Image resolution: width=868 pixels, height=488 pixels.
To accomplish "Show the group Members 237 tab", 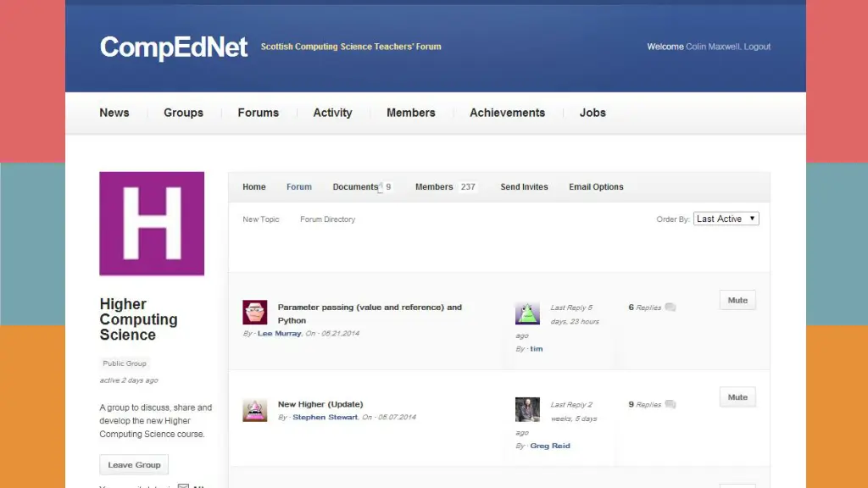I will point(445,187).
